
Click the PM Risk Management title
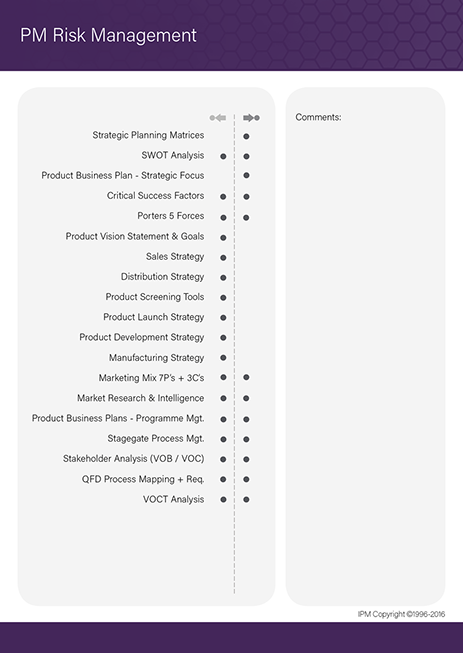pyautogui.click(x=108, y=35)
